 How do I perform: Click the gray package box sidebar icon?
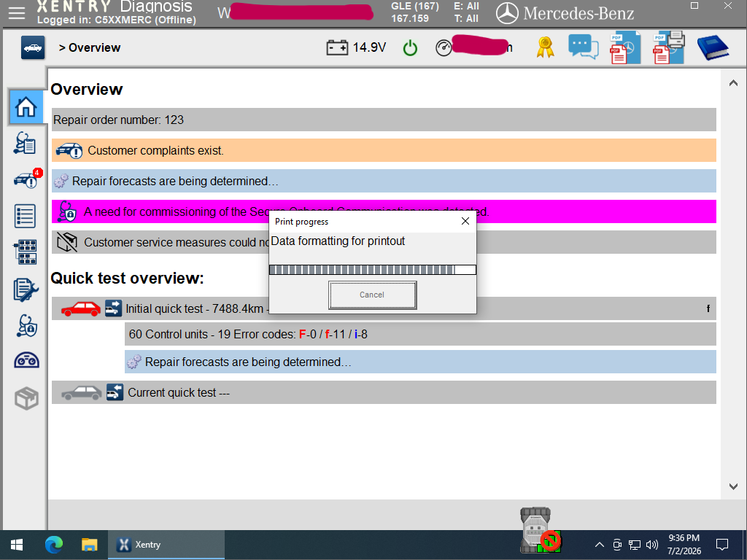[x=26, y=399]
